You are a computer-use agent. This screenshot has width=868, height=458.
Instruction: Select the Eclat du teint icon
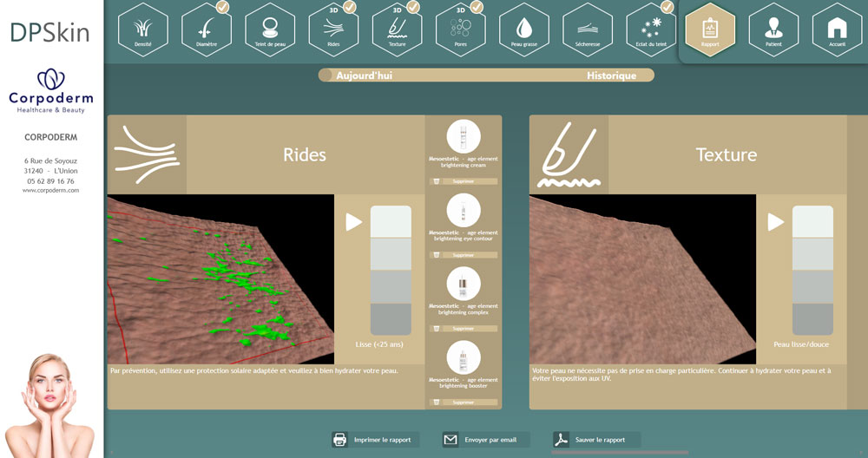650,29
